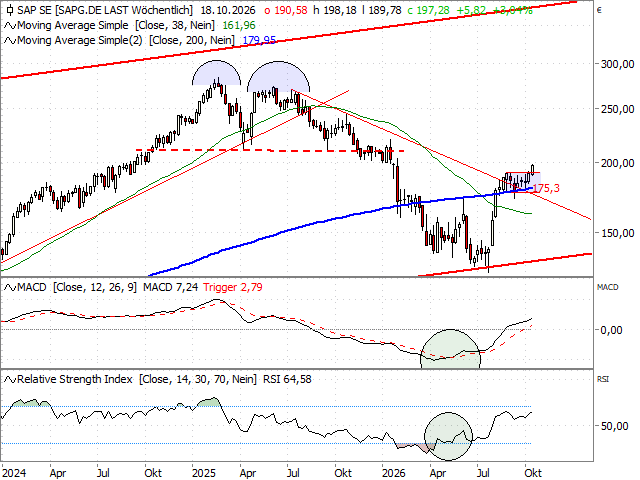The height and width of the screenshot is (480, 640).
Task: Click the wave icon next to MACD legend
Action: [10, 288]
